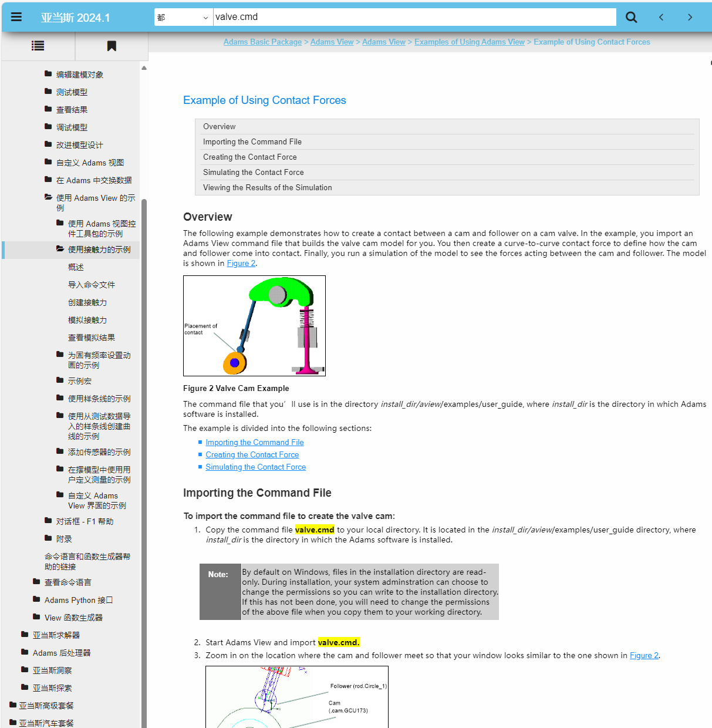Viewport: 712px width, 728px height.
Task: Follow the Importing the Command File bullet link
Action: point(255,442)
